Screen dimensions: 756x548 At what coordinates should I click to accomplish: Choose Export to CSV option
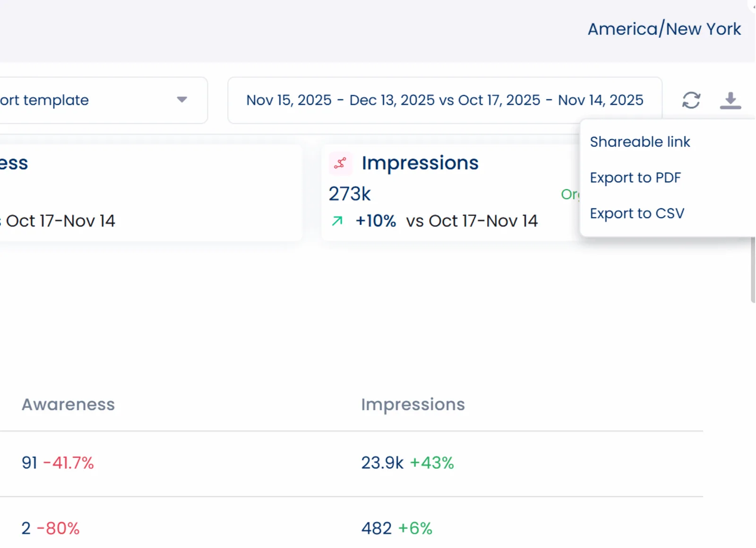tap(636, 214)
